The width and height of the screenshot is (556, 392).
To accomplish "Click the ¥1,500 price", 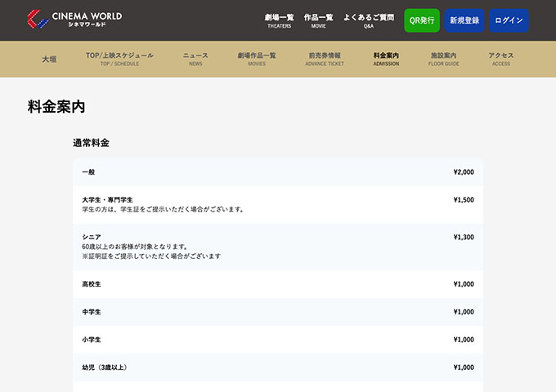I will 464,200.
